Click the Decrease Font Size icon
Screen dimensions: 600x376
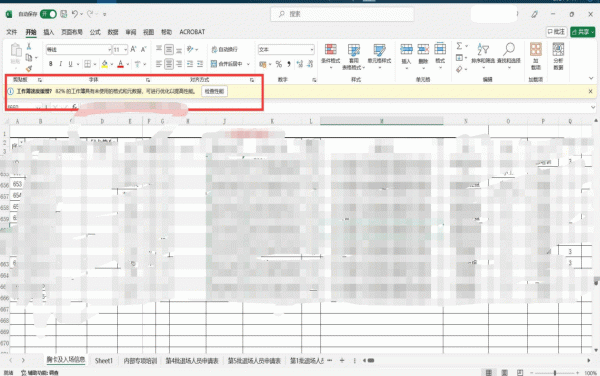click(143, 49)
